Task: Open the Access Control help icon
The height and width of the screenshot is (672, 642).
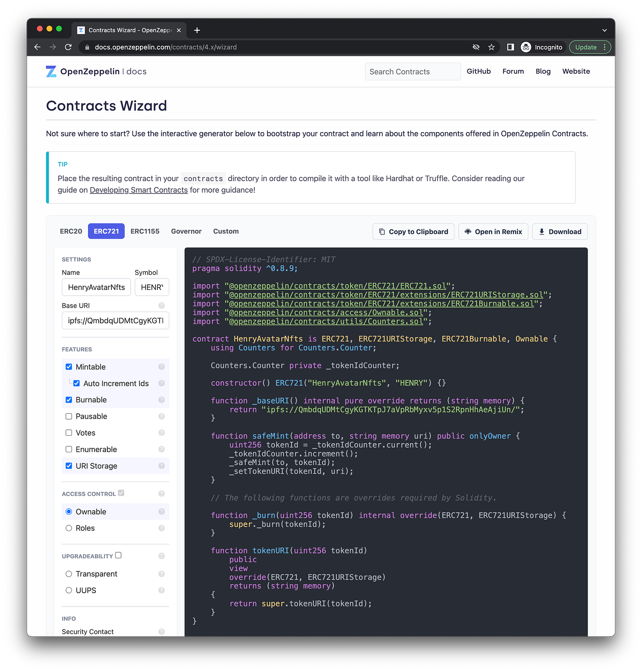Action: tap(161, 494)
